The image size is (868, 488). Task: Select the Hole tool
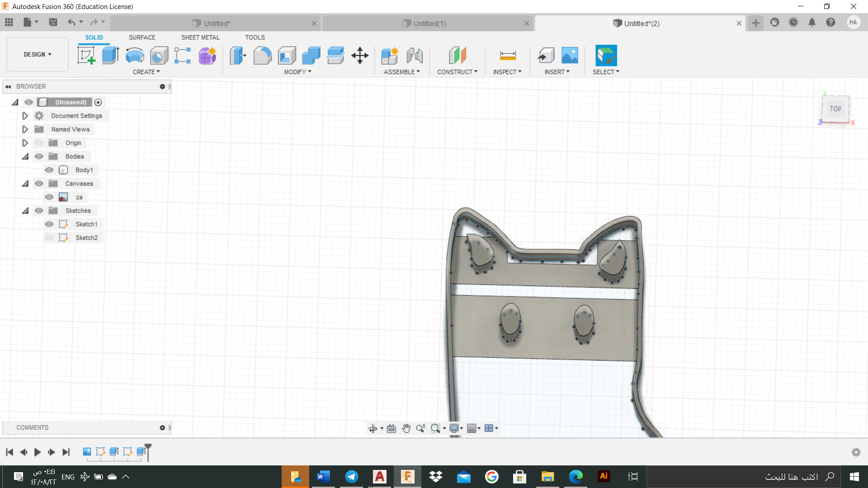pos(159,56)
